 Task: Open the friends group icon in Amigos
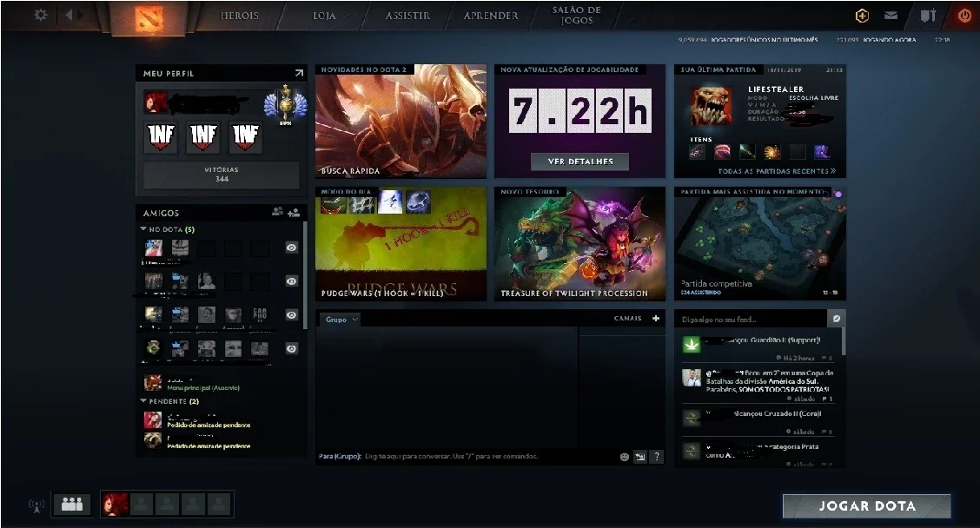[x=277, y=212]
